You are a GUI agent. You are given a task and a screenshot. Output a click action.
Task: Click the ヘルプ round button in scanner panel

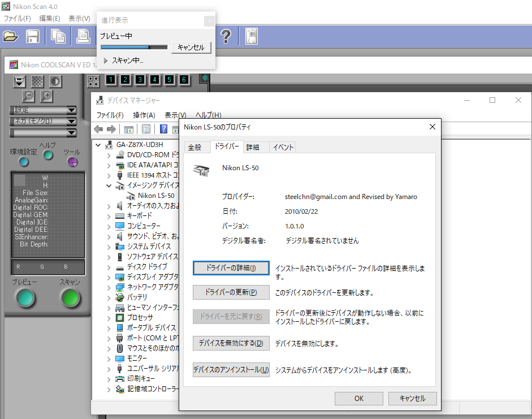pyautogui.click(x=48, y=155)
